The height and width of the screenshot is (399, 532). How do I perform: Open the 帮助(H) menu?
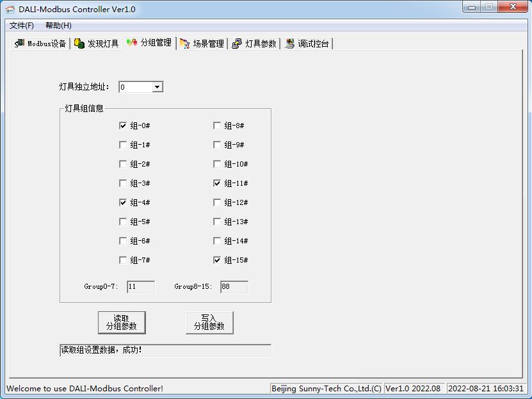click(x=58, y=26)
